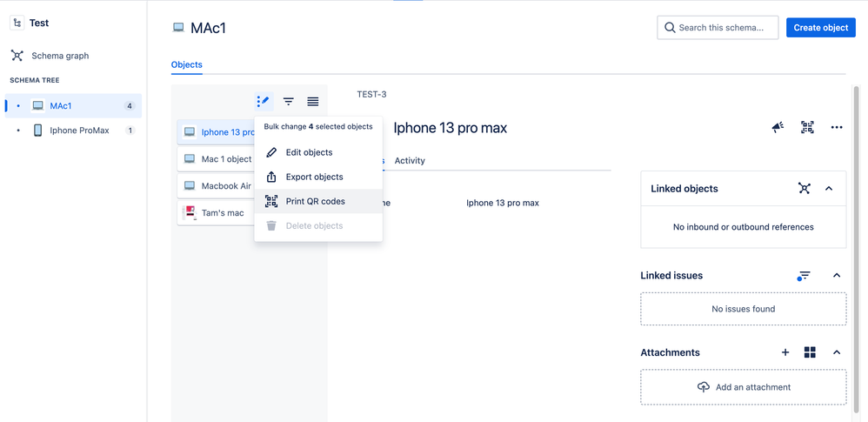Open the Objects tab
The width and height of the screenshot is (868, 422).
(x=186, y=64)
